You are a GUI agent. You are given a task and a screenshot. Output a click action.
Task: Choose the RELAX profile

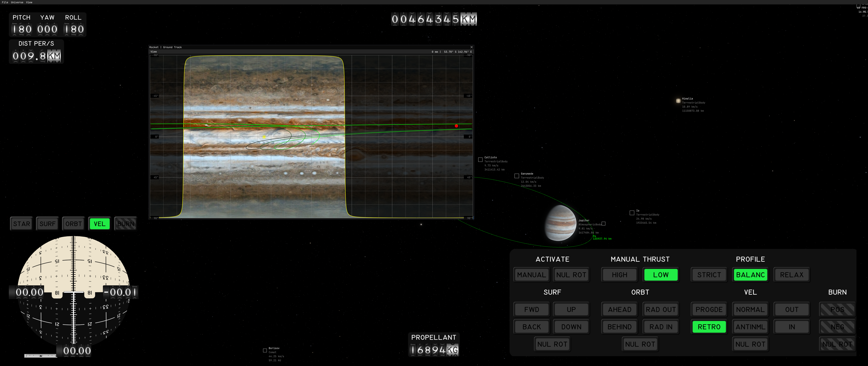(792, 275)
